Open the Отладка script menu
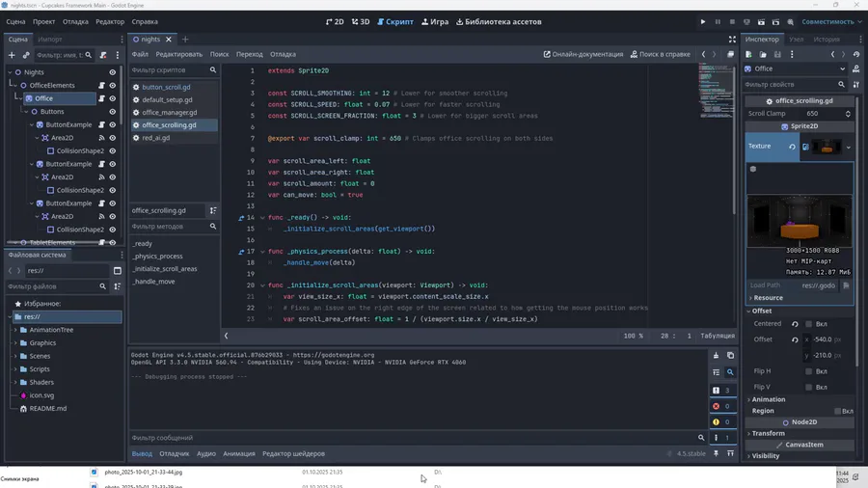 [x=283, y=54]
